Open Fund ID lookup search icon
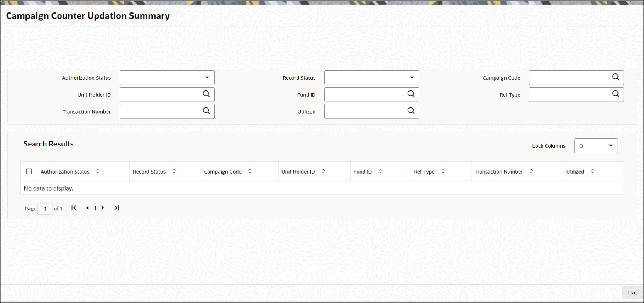Image resolution: width=644 pixels, height=303 pixels. (x=411, y=94)
